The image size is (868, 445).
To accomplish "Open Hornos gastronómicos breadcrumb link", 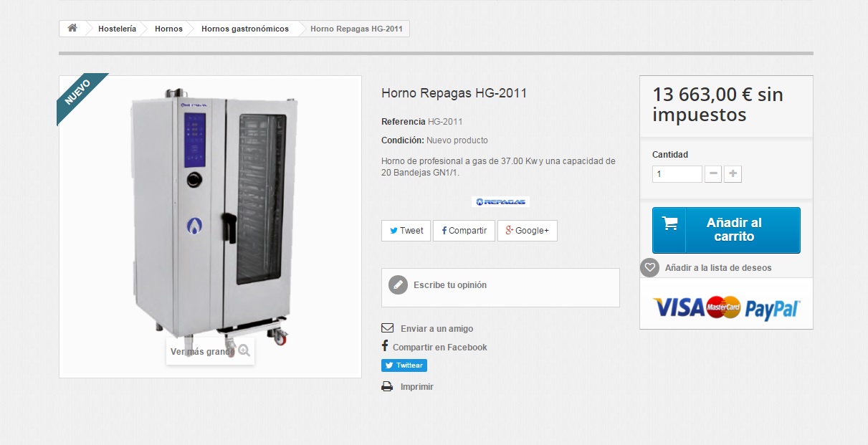I will pos(245,29).
